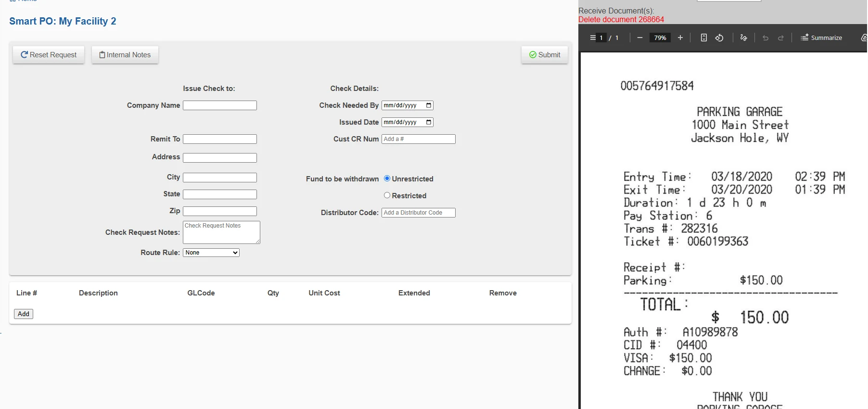Click the Remit To input field
The width and height of the screenshot is (868, 409).
coord(220,139)
